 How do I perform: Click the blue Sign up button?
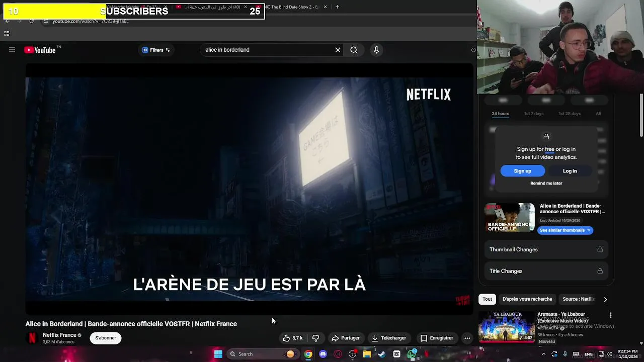(522, 171)
